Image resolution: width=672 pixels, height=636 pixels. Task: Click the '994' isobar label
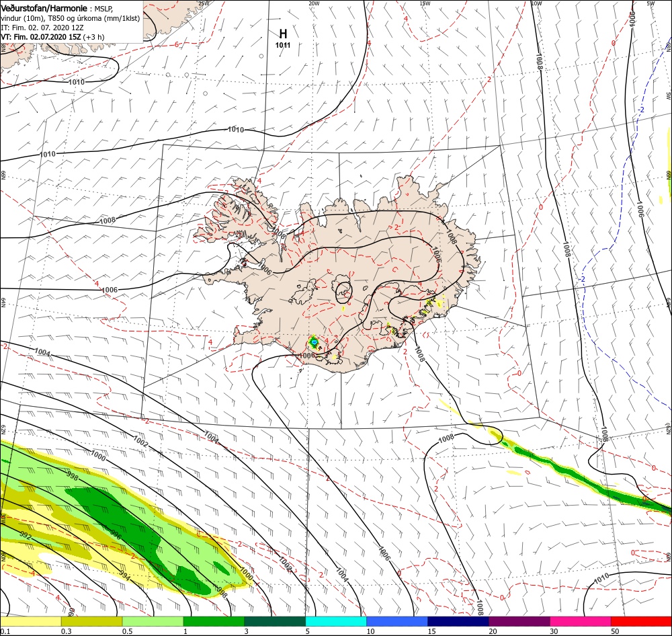pyautogui.click(x=125, y=574)
